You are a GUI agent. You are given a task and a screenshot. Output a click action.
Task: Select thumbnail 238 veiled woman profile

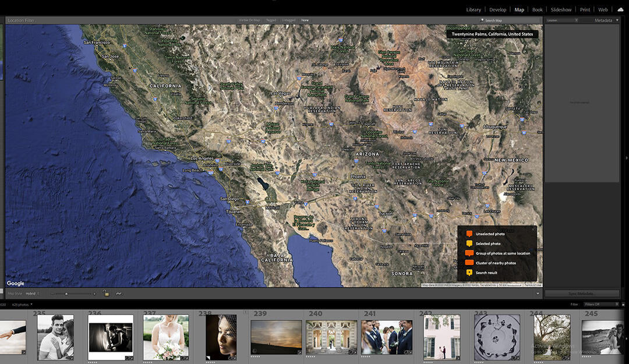(x=221, y=338)
